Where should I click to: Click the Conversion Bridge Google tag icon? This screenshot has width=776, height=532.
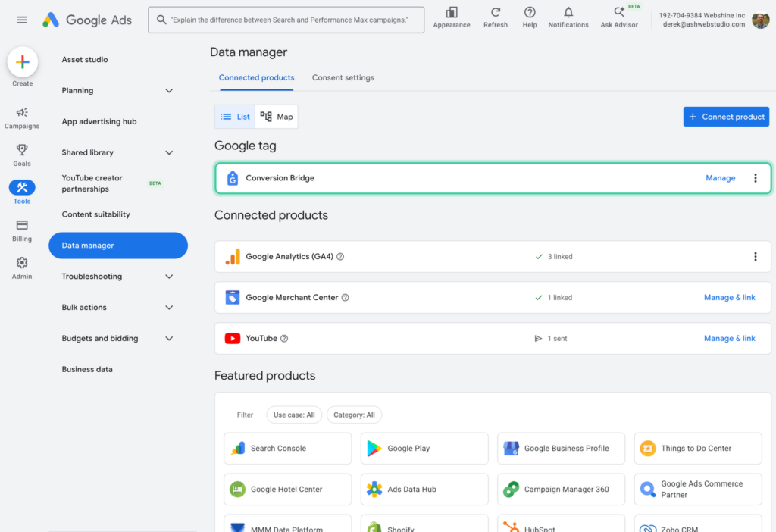pyautogui.click(x=232, y=178)
